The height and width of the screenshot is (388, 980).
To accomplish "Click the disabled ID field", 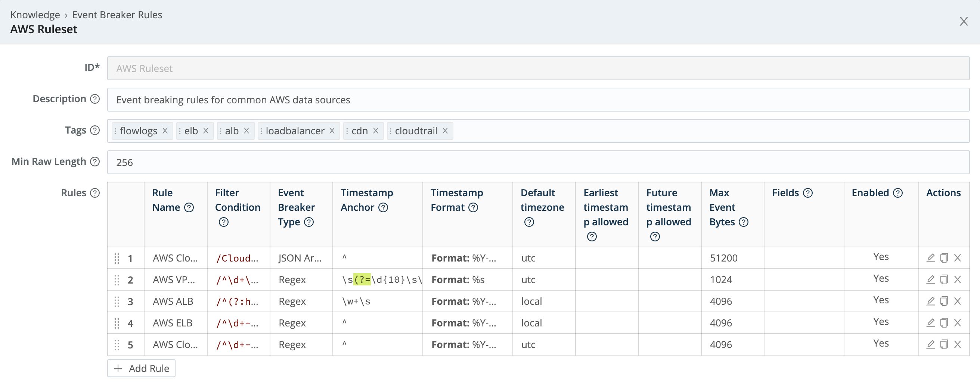I will point(538,68).
